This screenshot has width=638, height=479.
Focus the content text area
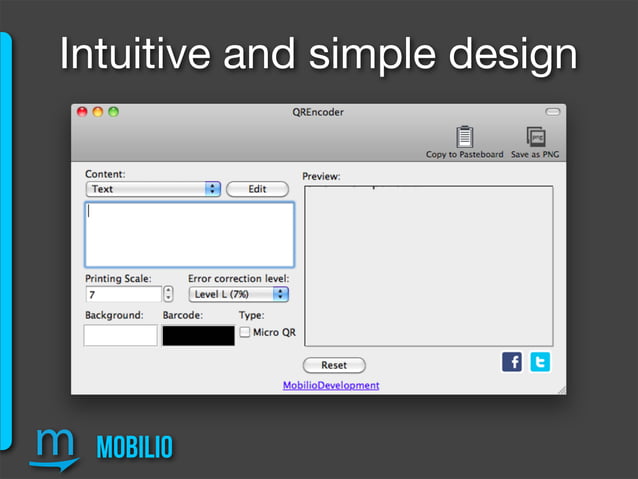click(x=190, y=234)
